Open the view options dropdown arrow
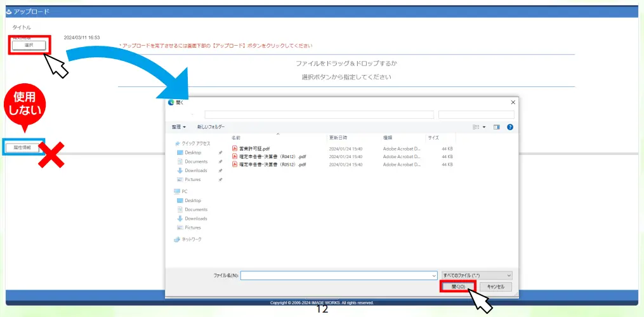 click(x=484, y=128)
